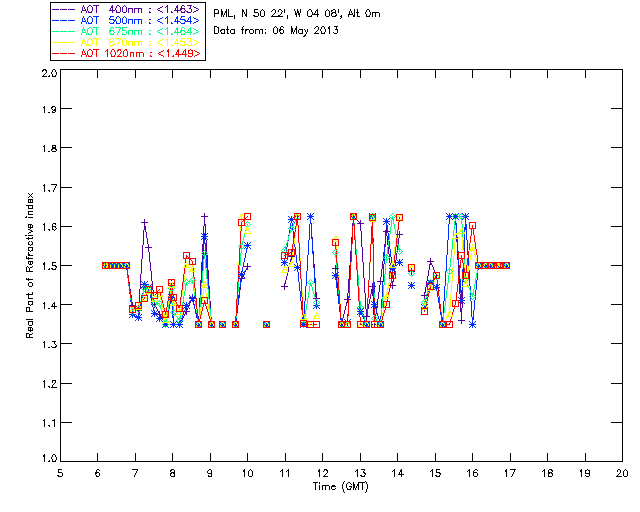640x512 pixels.
Task: Click the blue star marker at 1.35 near 16:00
Action: click(473, 325)
